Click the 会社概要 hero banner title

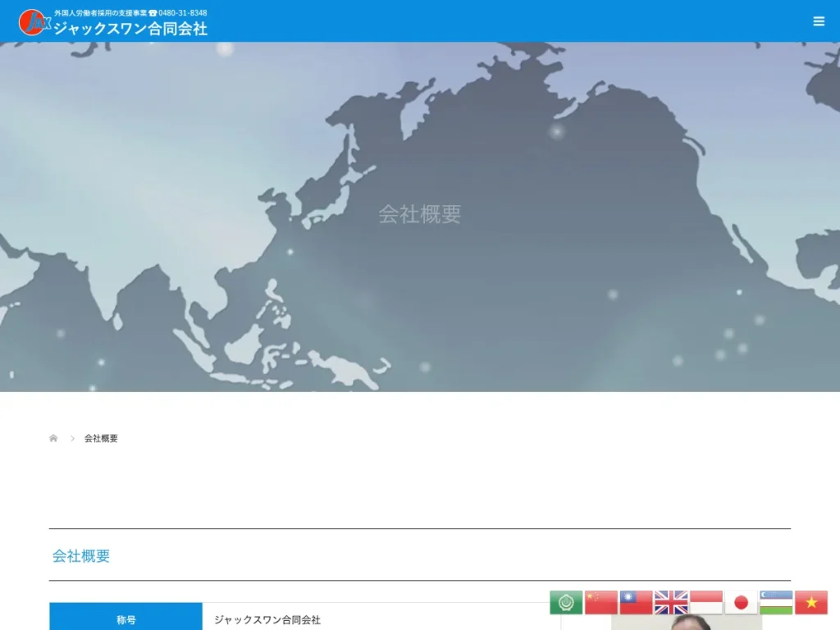click(419, 214)
